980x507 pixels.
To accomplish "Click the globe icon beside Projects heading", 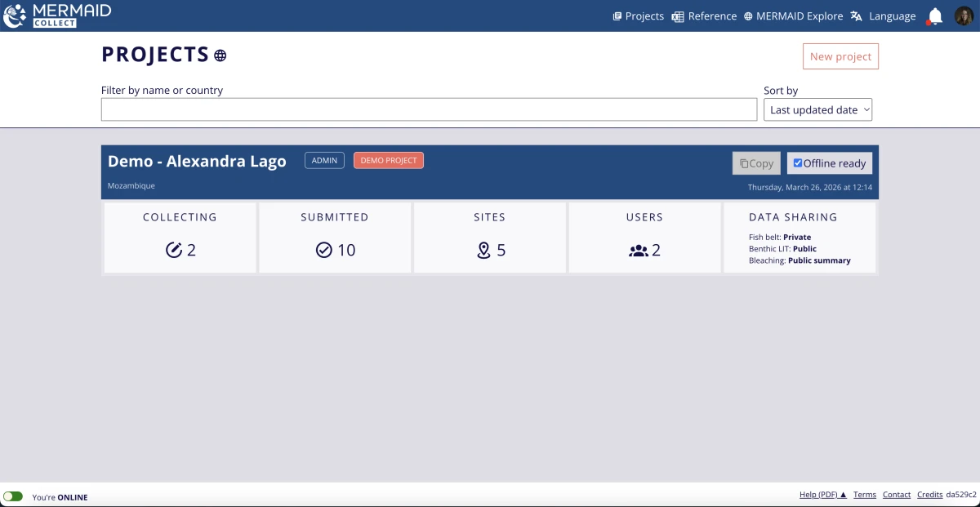I will [220, 56].
